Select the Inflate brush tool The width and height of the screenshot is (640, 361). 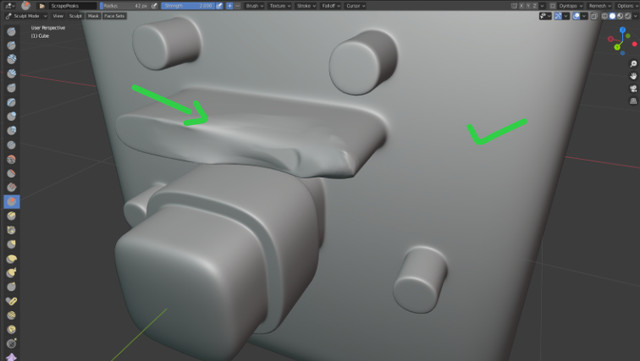(x=11, y=116)
